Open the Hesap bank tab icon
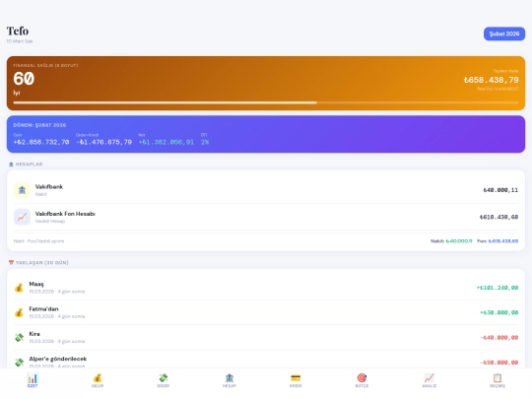The height and width of the screenshot is (399, 532). [230, 377]
